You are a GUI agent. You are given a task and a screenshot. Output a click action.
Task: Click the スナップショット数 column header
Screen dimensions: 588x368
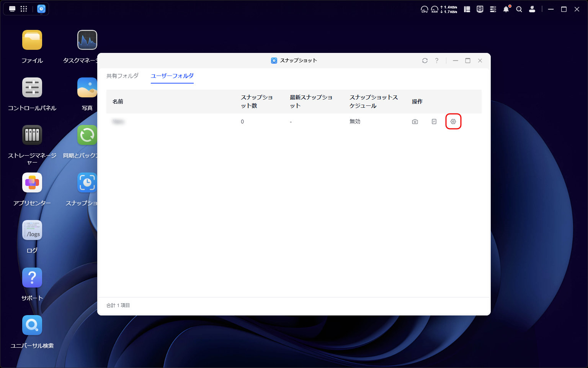[256, 102]
